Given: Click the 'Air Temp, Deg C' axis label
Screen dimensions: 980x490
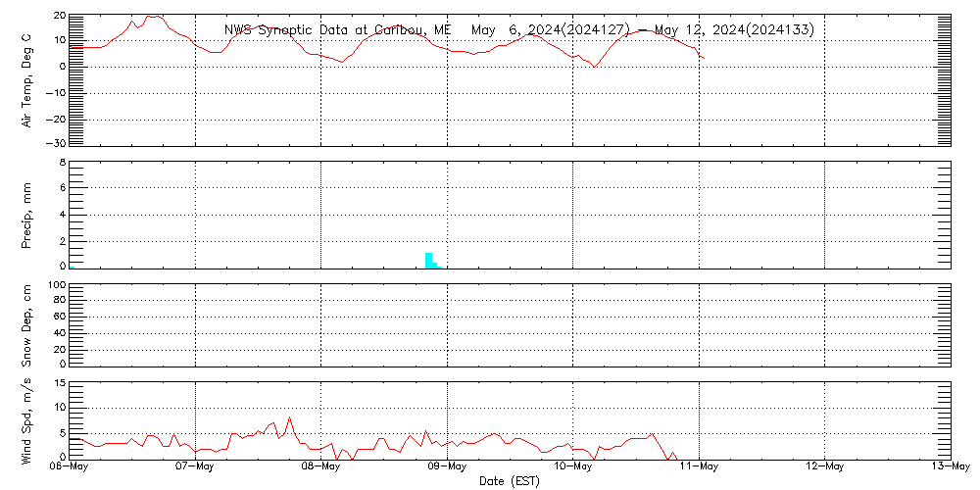Looking at the screenshot, I should (x=27, y=78).
